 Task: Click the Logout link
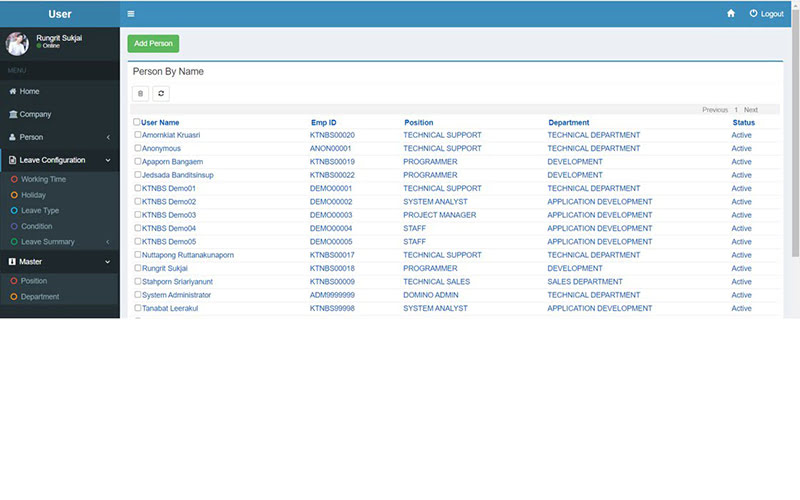(x=772, y=14)
